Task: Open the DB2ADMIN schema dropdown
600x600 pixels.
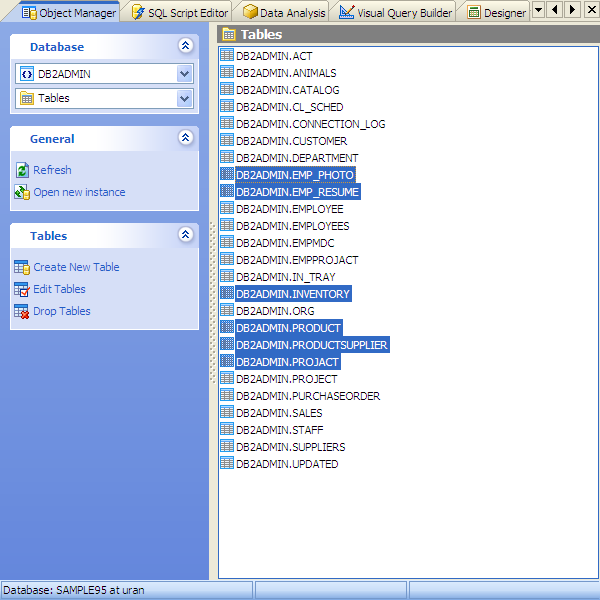Action: click(184, 74)
